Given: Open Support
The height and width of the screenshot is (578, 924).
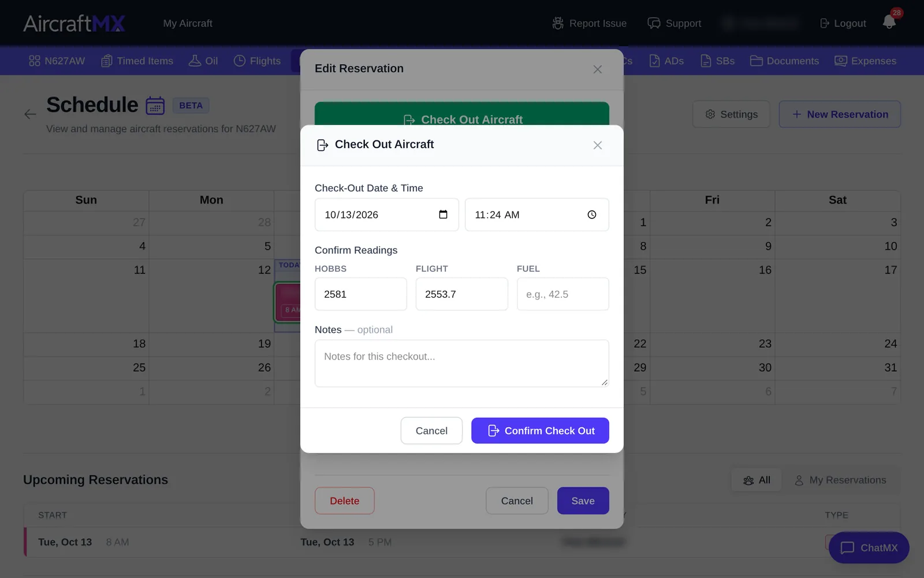Looking at the screenshot, I should coord(674,23).
